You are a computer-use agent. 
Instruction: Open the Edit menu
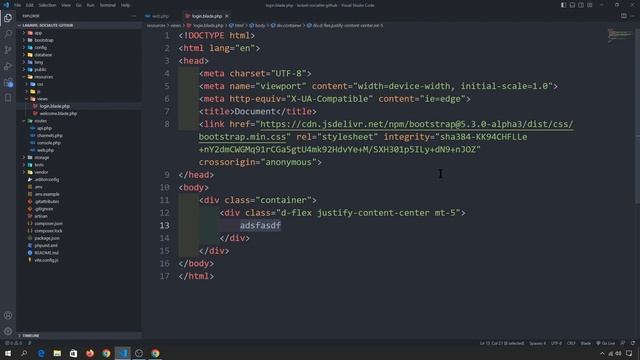[30, 5]
